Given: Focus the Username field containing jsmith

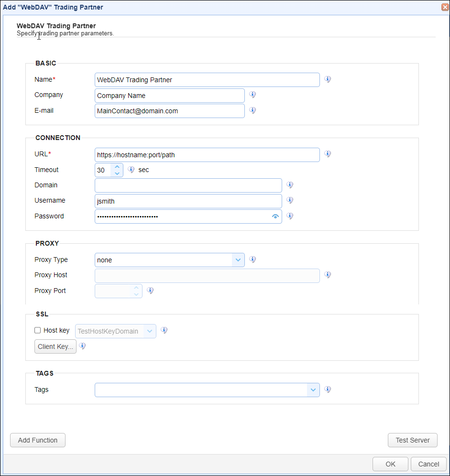Looking at the screenshot, I should click(188, 201).
